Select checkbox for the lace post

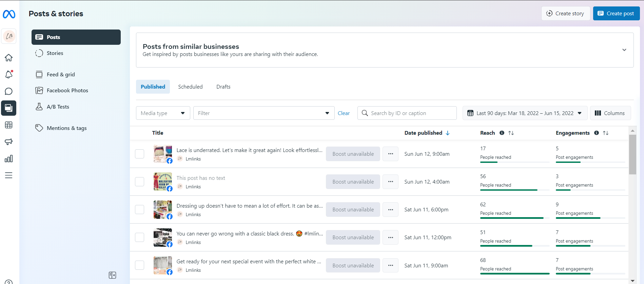click(x=140, y=154)
